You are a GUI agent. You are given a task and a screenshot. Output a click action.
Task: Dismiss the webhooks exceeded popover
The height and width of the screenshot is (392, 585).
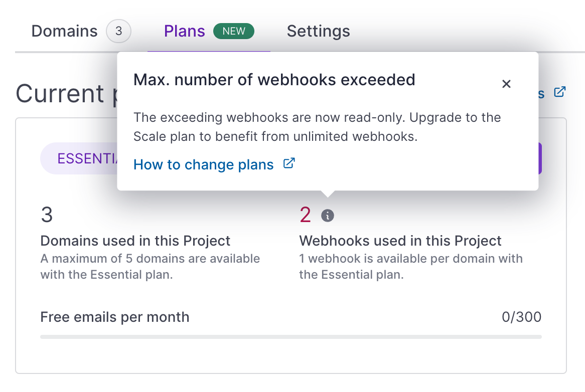point(506,84)
